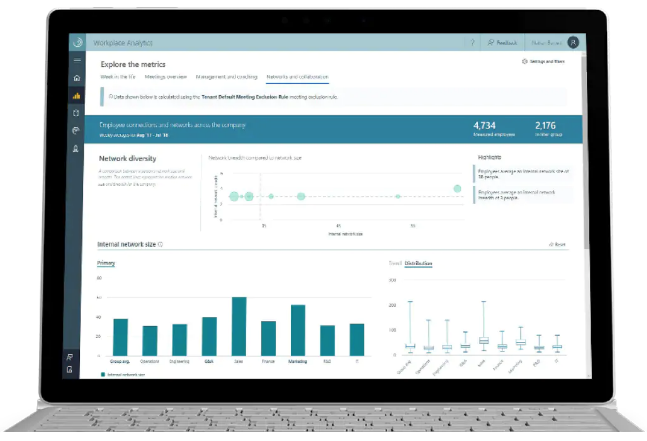
Task: Click the G&A bar in bar chart
Action: (x=209, y=336)
